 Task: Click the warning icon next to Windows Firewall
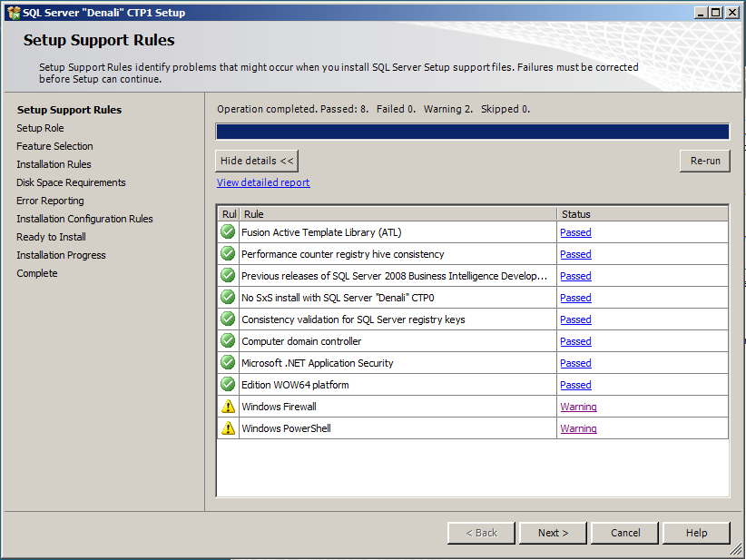[227, 407]
